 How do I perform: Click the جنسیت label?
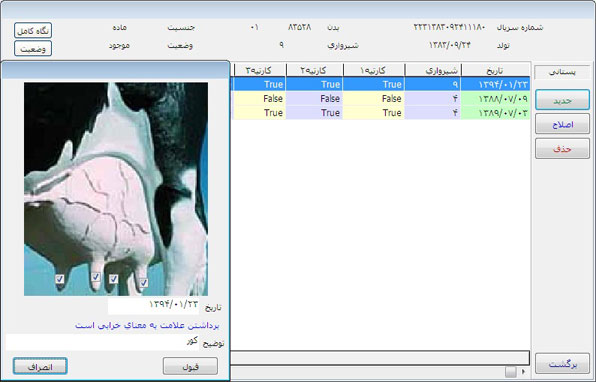pos(181,27)
